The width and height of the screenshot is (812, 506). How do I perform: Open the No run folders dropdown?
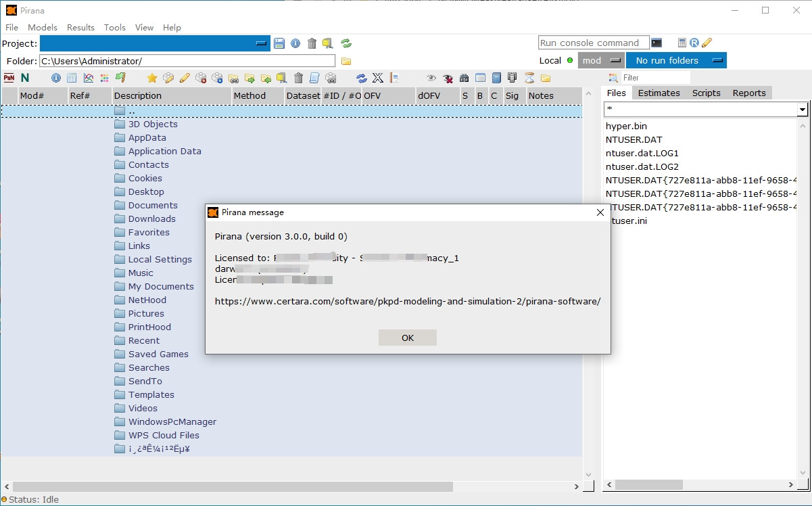click(x=676, y=60)
